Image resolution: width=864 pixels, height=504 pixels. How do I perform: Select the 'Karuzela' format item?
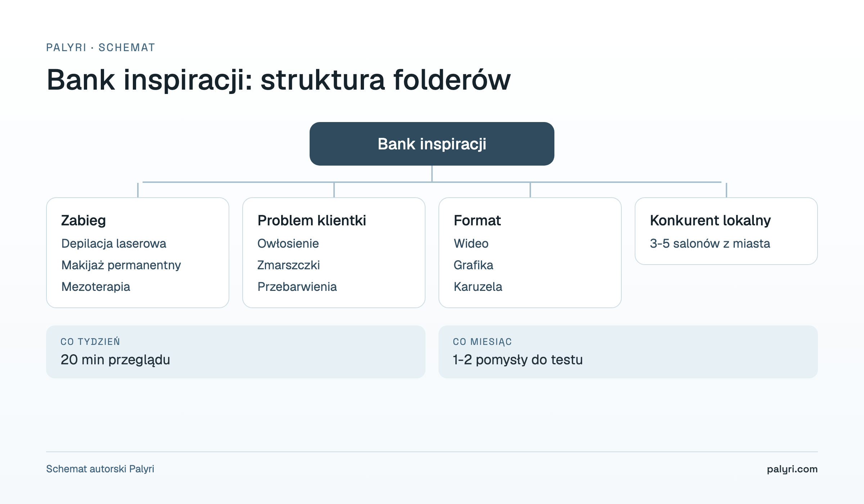[478, 287]
